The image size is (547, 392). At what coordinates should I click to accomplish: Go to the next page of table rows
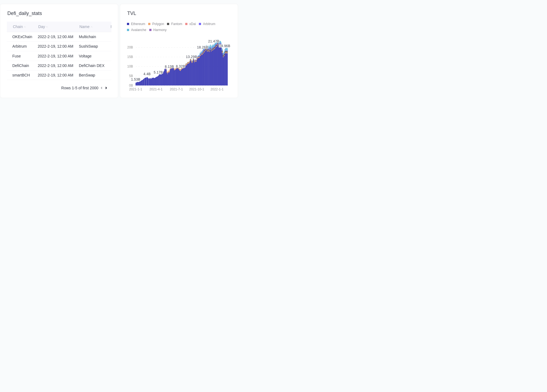[x=106, y=88]
